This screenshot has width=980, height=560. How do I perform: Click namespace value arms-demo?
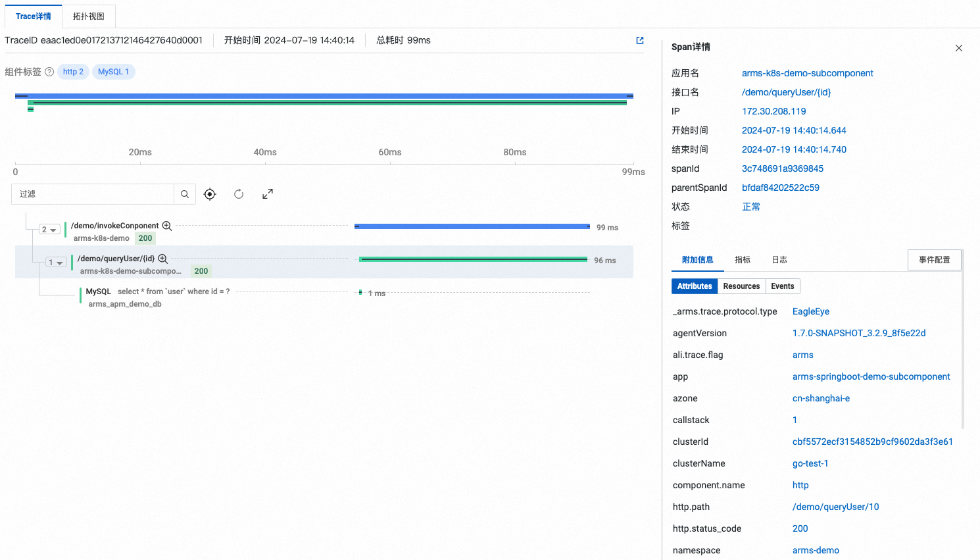point(816,550)
